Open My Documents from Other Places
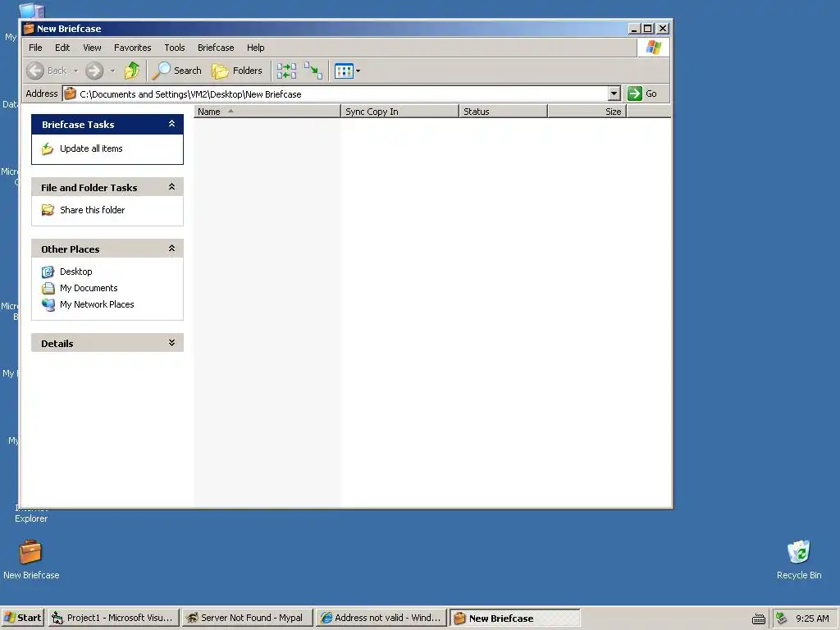This screenshot has width=840, height=630. pos(89,288)
